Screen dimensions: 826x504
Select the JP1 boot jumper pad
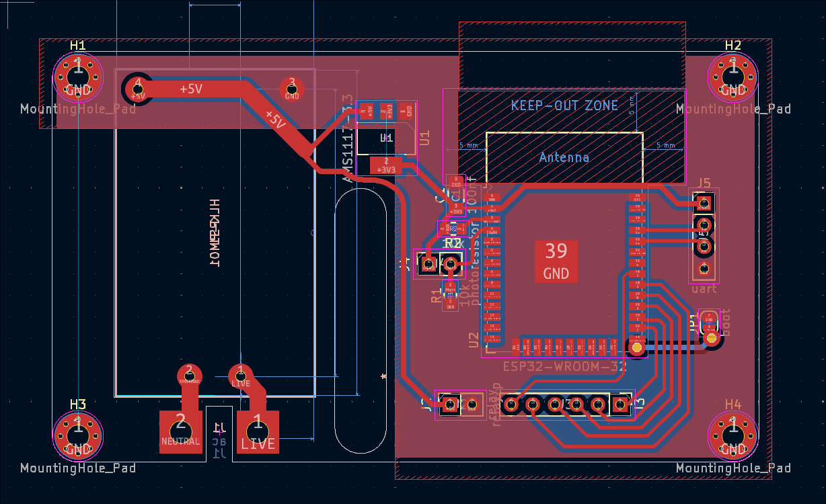coord(709,321)
